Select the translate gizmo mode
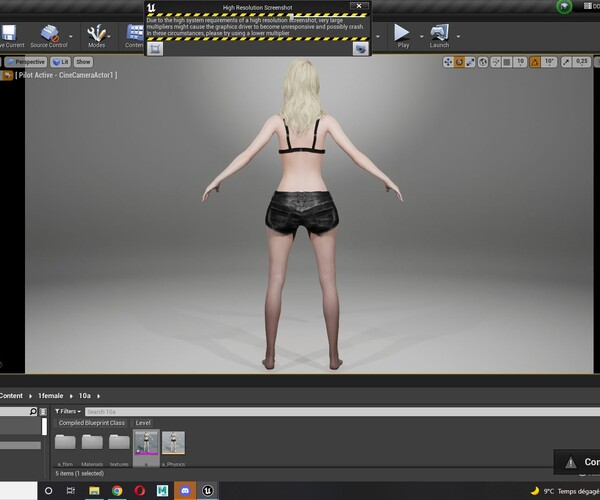 [448, 62]
